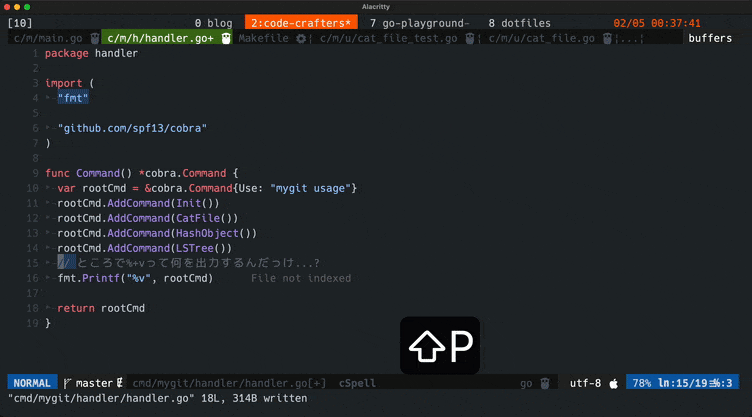Click the truncated buffers ellipsis in tabline
This screenshot has width=752, height=417.
point(630,38)
